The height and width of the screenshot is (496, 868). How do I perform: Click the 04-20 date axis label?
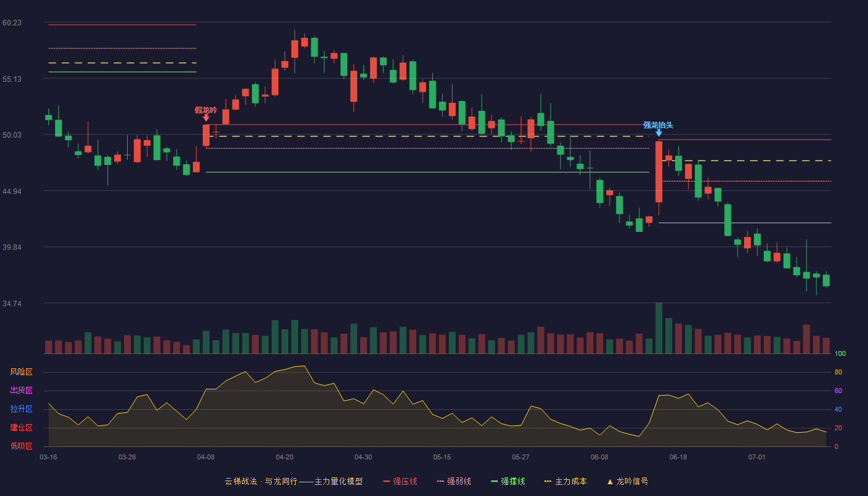(285, 457)
